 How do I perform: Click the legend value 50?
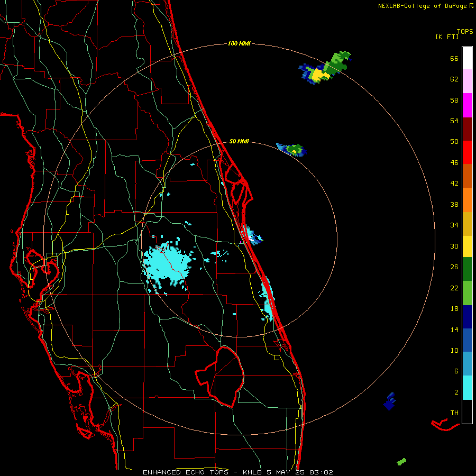pos(454,142)
